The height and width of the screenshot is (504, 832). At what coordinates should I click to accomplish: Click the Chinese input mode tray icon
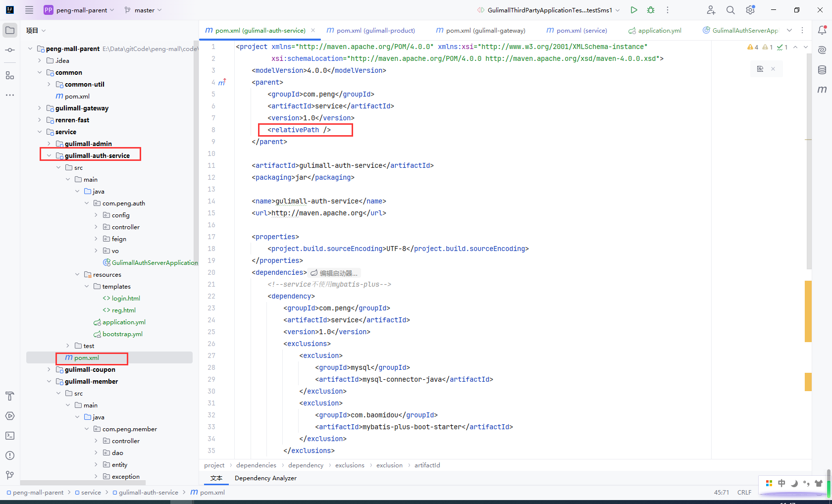781,483
